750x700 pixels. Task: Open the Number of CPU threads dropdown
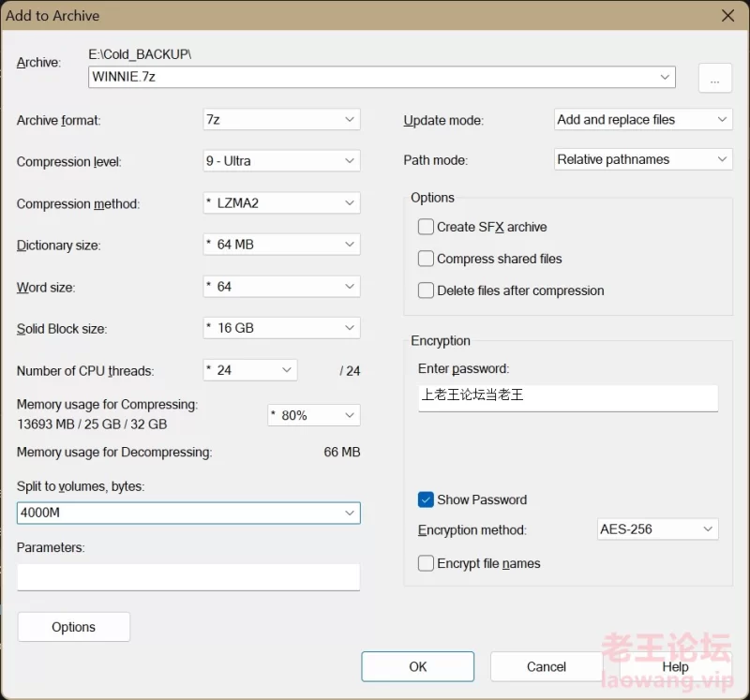click(248, 369)
